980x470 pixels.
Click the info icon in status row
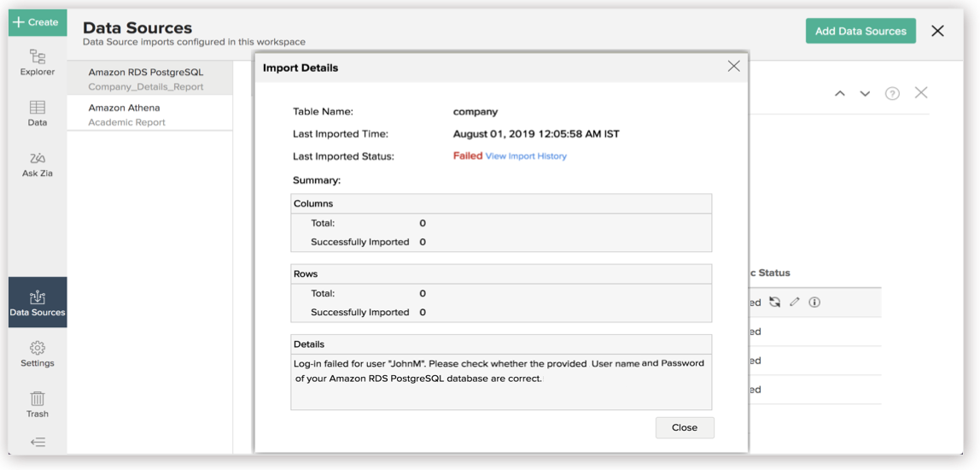pyautogui.click(x=814, y=303)
